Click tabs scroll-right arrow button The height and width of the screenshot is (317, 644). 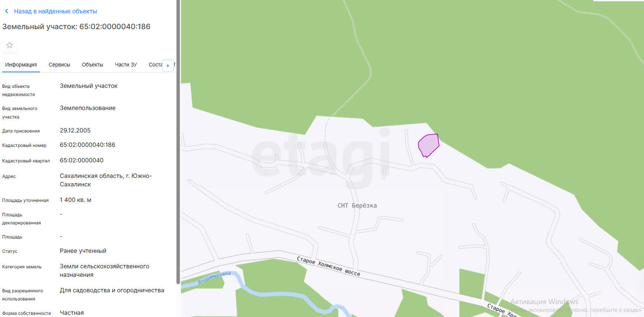click(168, 65)
